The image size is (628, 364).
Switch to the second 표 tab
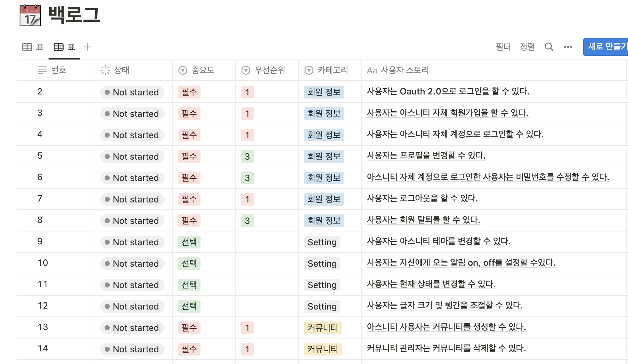tap(64, 47)
